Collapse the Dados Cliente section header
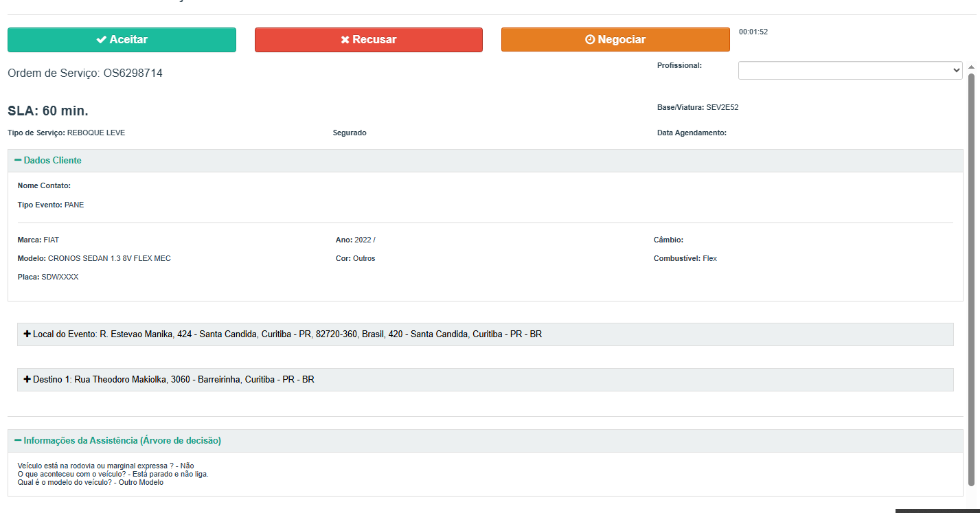 click(x=486, y=161)
